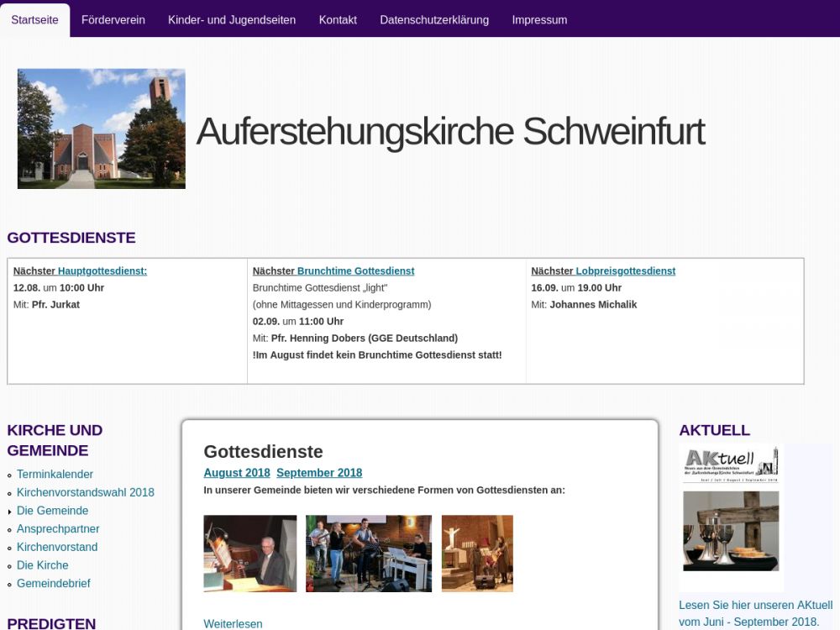Select the Startseite tab
Image resolution: width=840 pixels, height=630 pixels.
click(35, 19)
